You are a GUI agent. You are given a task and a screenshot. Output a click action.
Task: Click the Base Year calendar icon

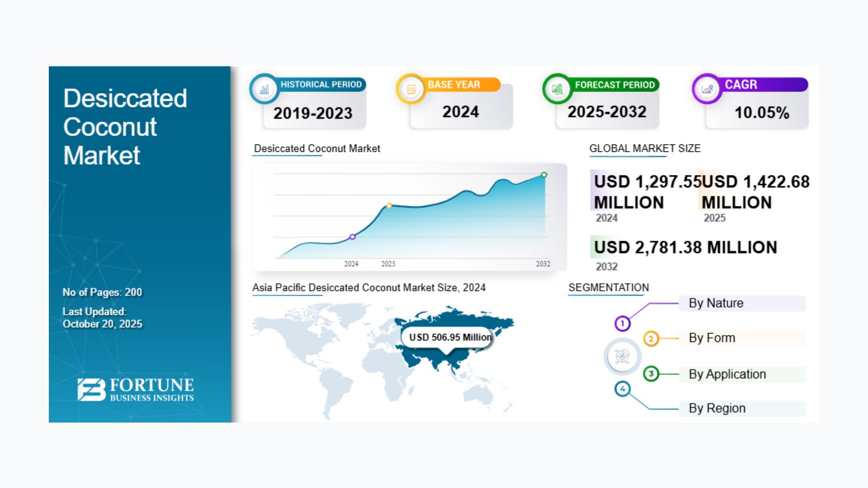pos(411,89)
